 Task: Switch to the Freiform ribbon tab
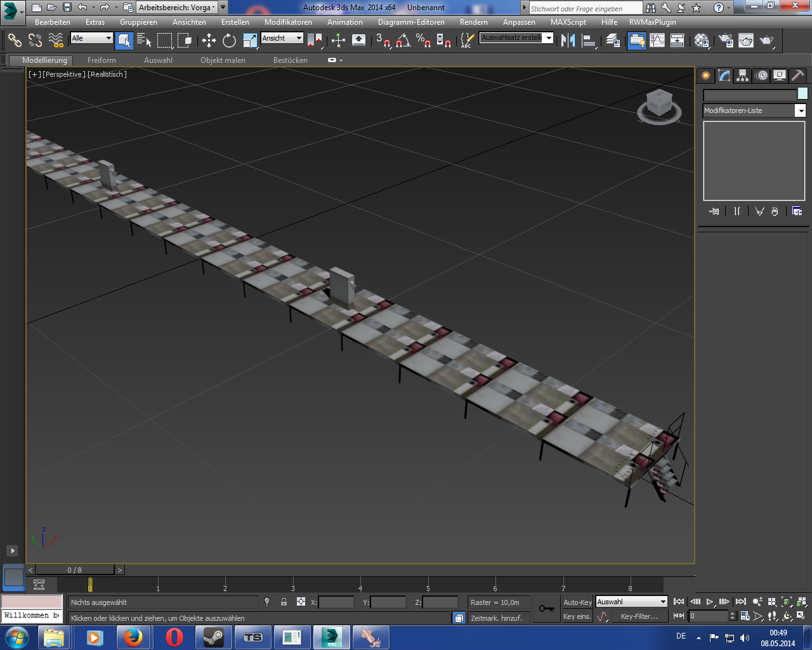tap(101, 60)
